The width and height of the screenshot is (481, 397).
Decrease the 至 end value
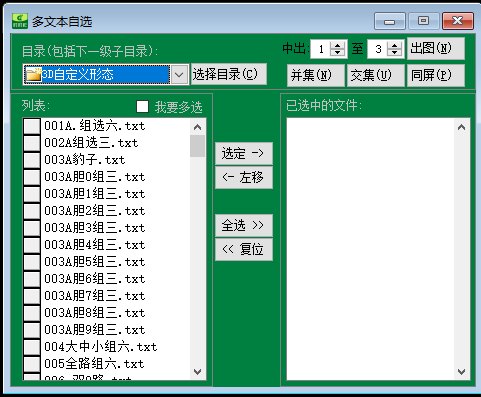tap(395, 53)
